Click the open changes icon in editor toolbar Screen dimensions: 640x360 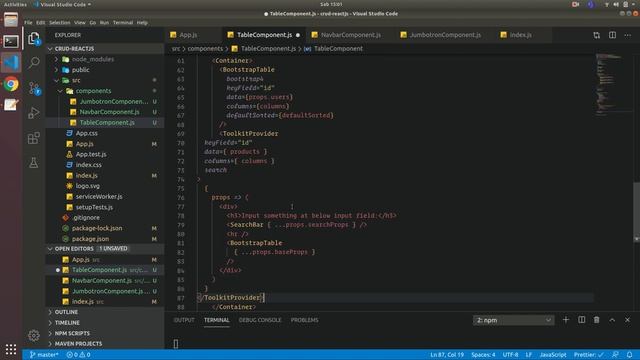(x=597, y=35)
